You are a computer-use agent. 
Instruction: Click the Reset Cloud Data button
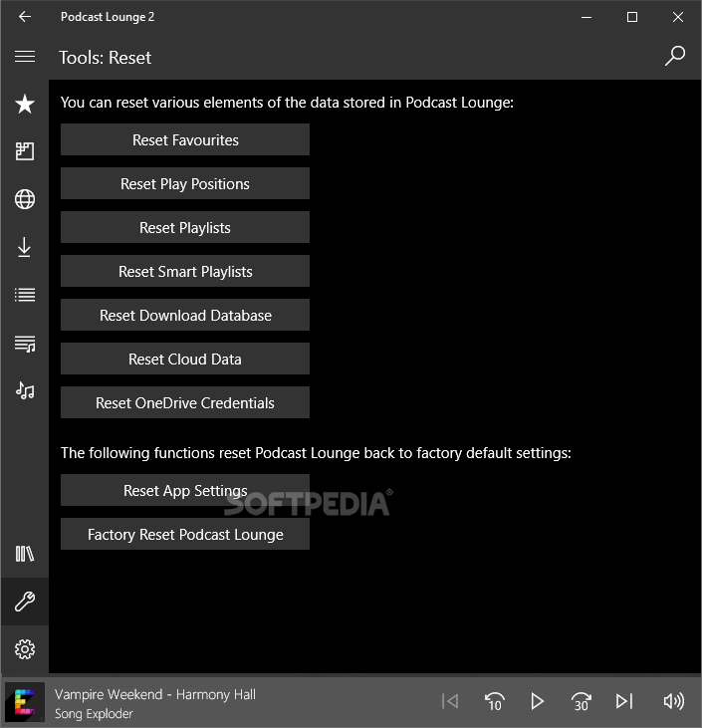click(x=185, y=359)
